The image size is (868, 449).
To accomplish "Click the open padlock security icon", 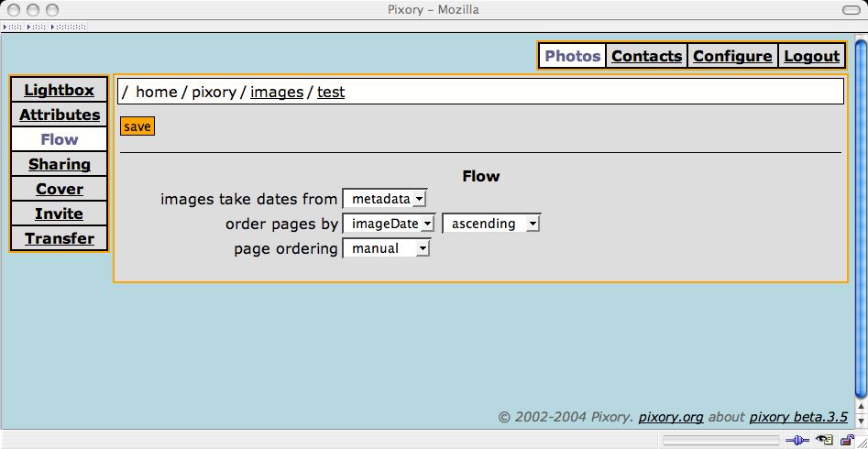I will [846, 440].
